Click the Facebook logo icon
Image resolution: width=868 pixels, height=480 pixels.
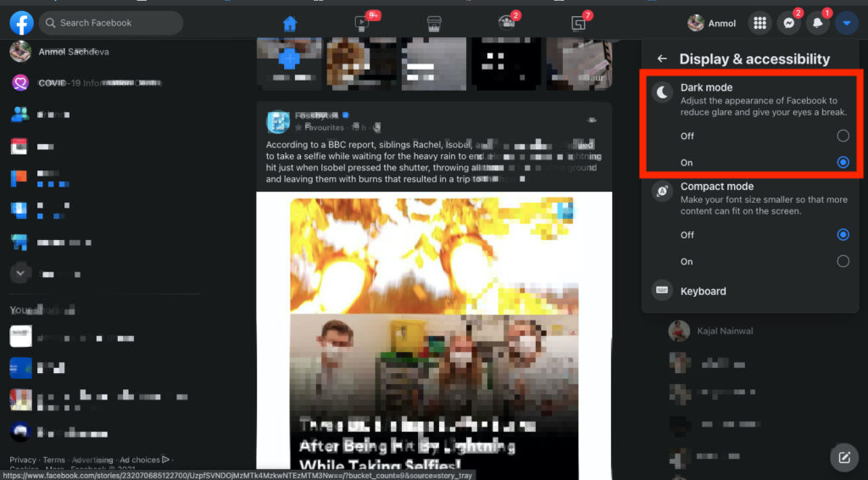21,23
